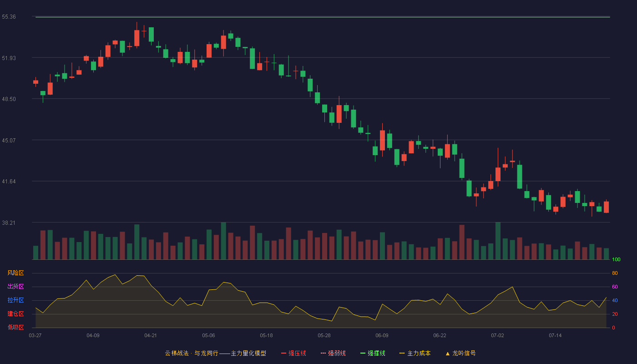The image size is (637, 364).
Task: Click the 风险区 zone label
Action: (15, 273)
